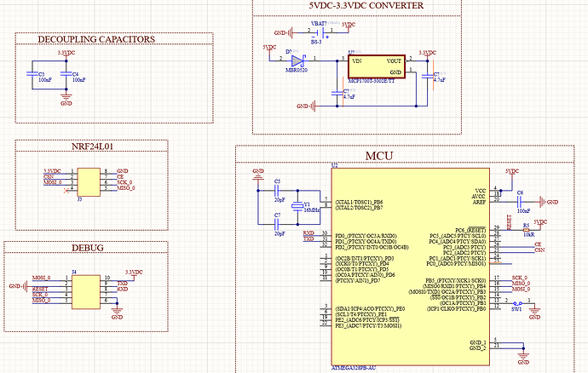Image resolution: width=588 pixels, height=373 pixels.
Task: Click the 5VDC-3.3VDC CONVERTER heading
Action: pyautogui.click(x=366, y=6)
